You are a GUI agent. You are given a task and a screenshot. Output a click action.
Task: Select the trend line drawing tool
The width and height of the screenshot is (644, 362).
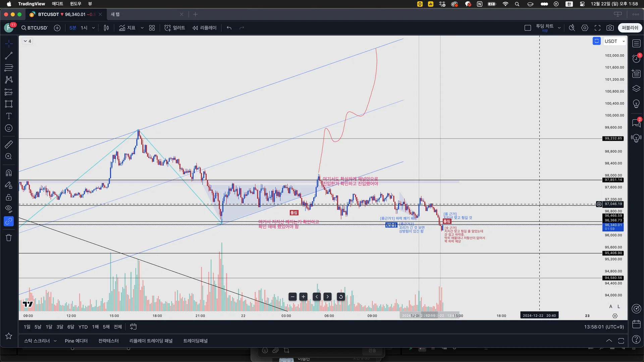click(9, 56)
